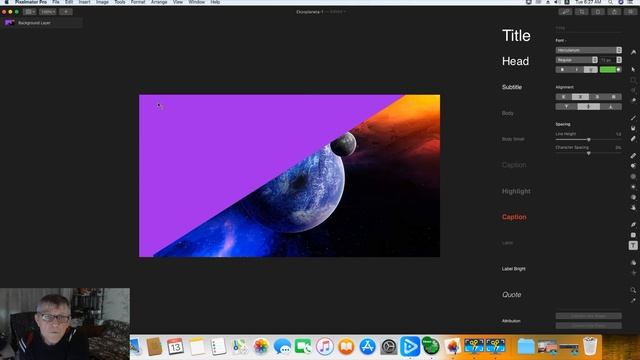Viewport: 640px width, 360px height.
Task: Open the Regular font style dropdown
Action: pyautogui.click(x=576, y=60)
